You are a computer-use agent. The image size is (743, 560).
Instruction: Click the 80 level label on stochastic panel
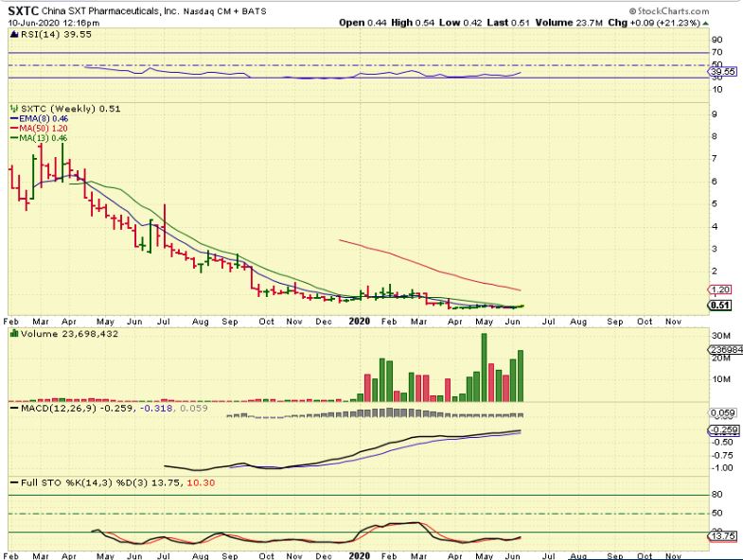716,494
